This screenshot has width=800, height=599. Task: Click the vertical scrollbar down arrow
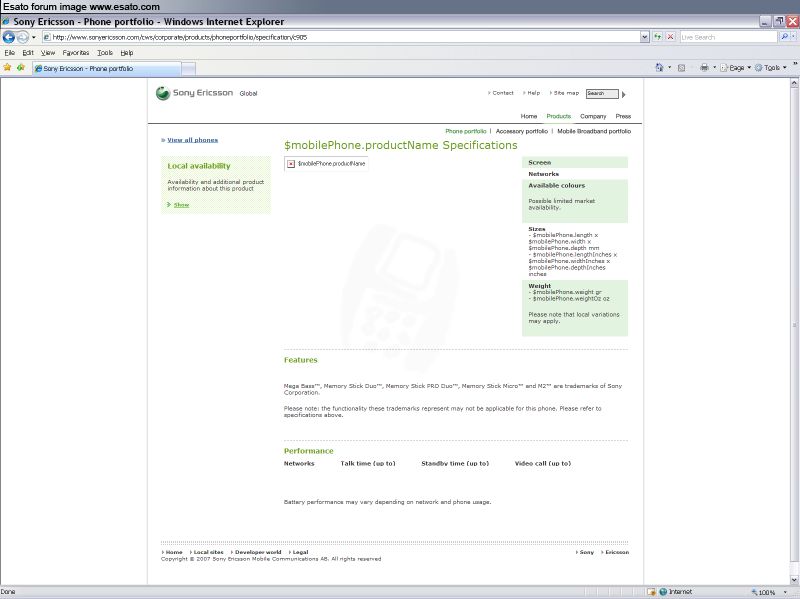[794, 580]
